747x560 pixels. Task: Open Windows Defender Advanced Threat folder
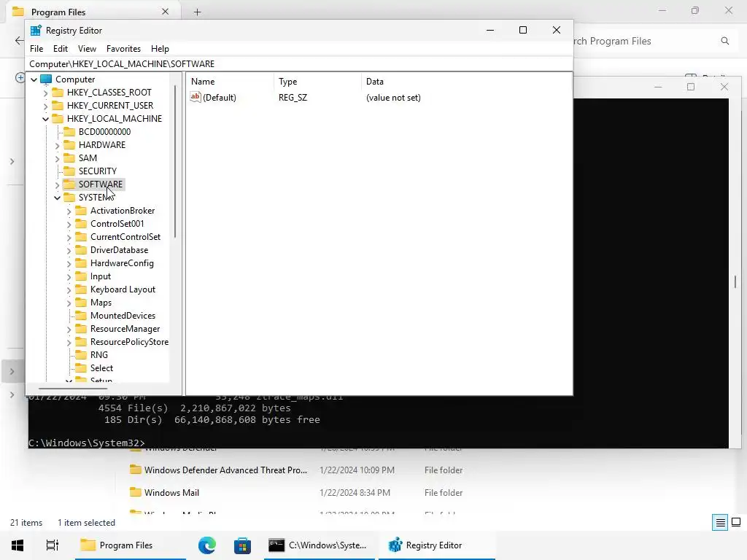click(225, 470)
